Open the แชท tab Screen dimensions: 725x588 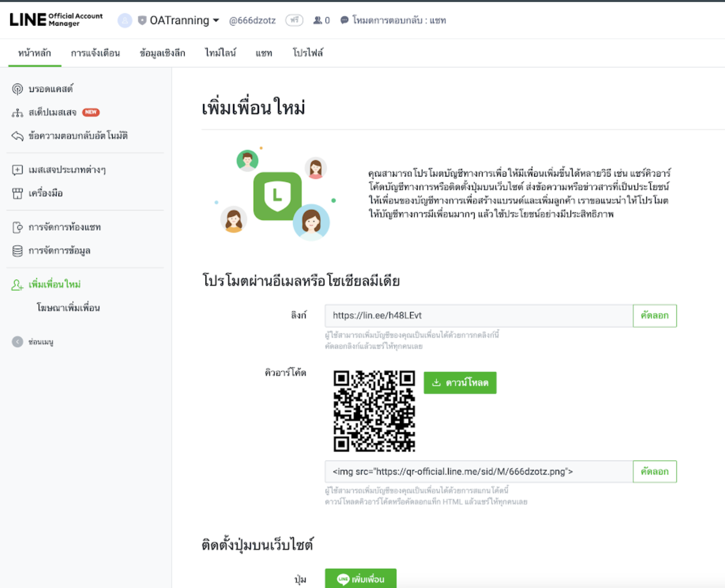tap(264, 53)
